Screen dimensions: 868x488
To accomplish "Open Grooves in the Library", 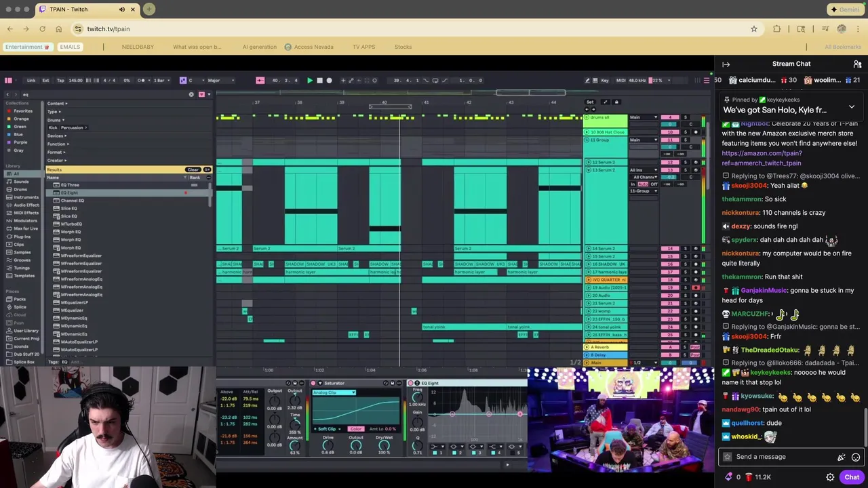I will pyautogui.click(x=22, y=260).
